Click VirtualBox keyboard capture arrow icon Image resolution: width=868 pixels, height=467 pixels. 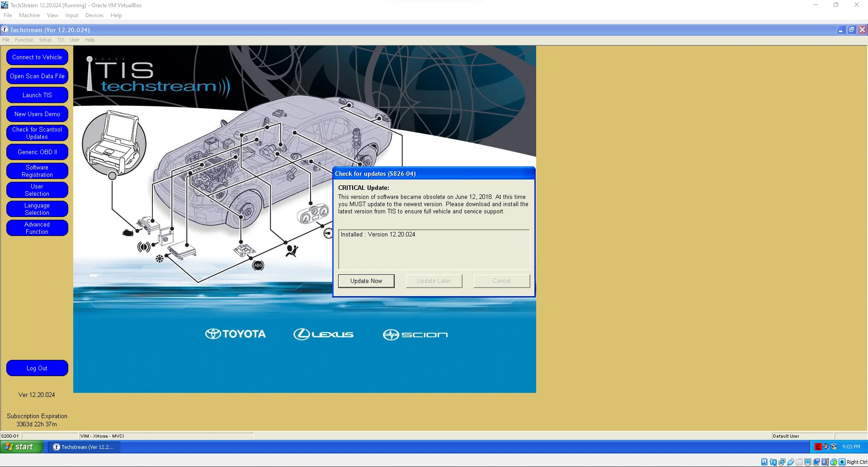click(842, 462)
